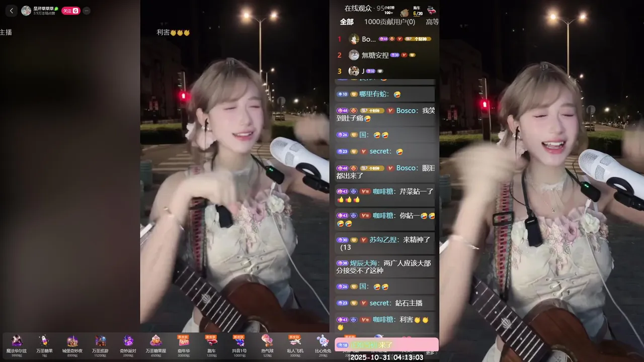This screenshot has height=362, width=644.
Task: Click 咖啡糖's comment 你鉆一
Action: coord(386,219)
